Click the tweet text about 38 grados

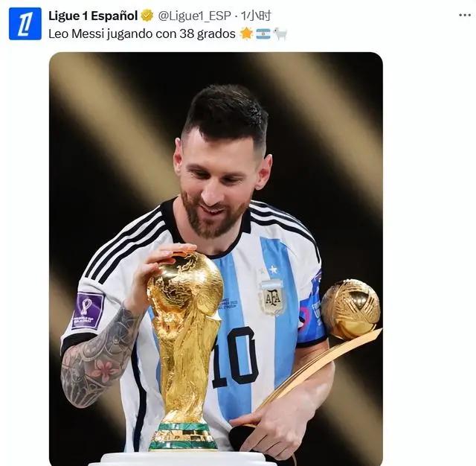142,34
